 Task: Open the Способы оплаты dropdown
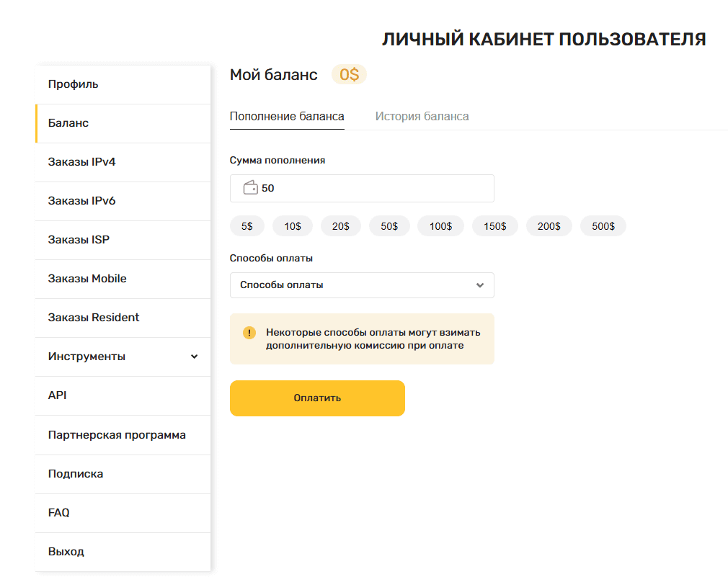[362, 285]
